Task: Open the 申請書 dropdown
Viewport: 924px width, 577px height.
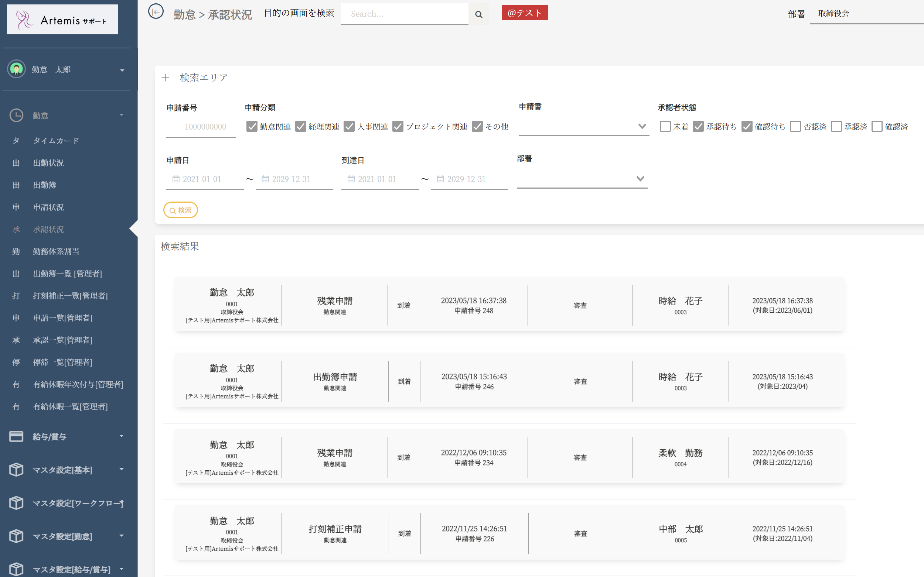Action: pos(583,126)
